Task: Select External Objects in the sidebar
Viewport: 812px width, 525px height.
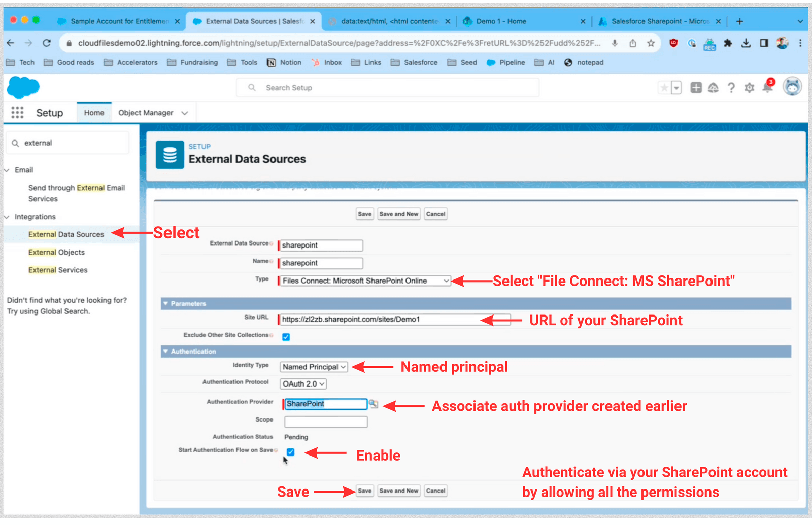Action: (x=56, y=252)
